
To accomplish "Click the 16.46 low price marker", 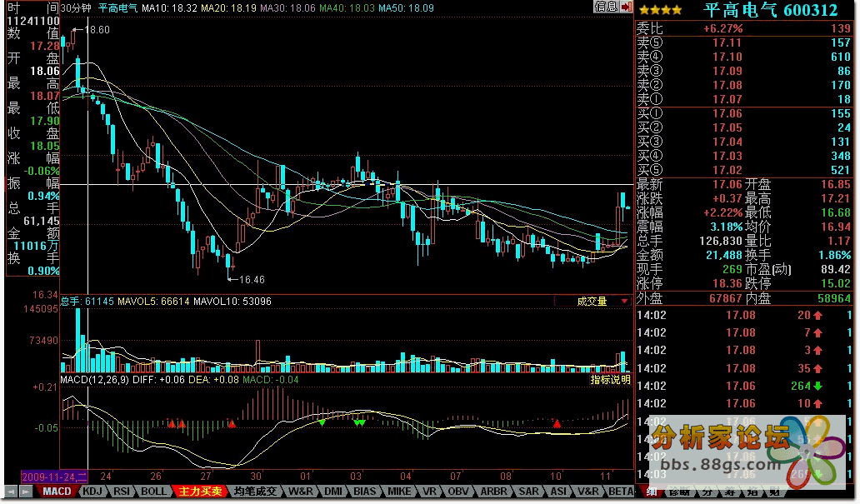I will coord(252,280).
